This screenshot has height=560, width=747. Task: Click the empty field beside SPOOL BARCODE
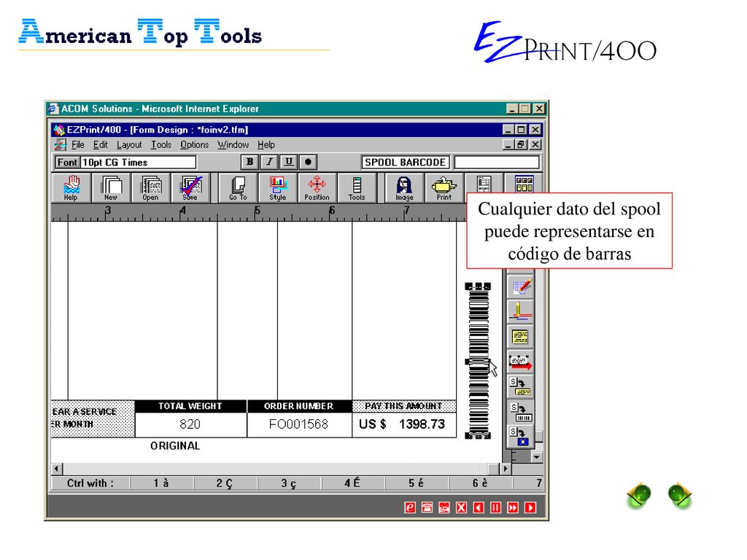pos(497,163)
